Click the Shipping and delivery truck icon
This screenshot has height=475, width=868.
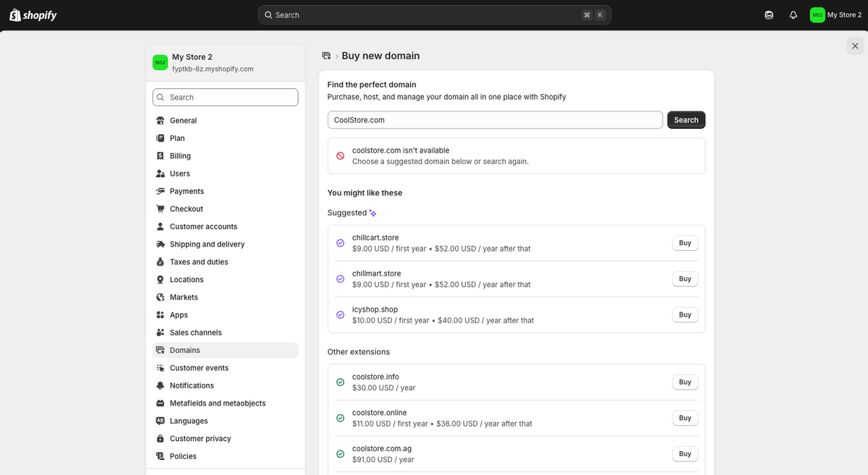(x=161, y=244)
